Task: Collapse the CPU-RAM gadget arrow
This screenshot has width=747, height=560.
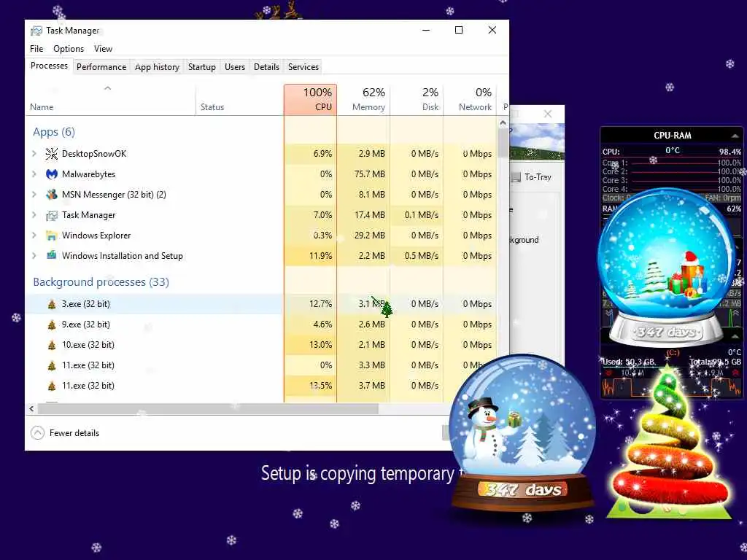Action: (735, 136)
